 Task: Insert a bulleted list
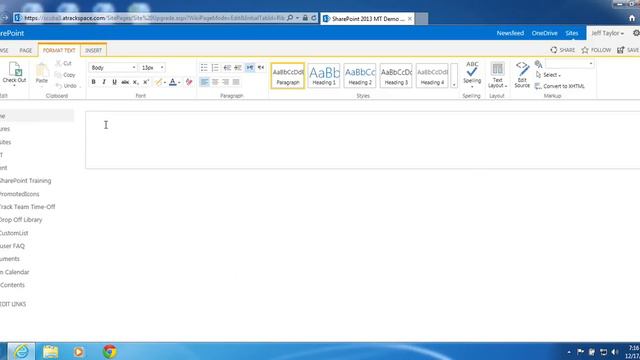[204, 67]
